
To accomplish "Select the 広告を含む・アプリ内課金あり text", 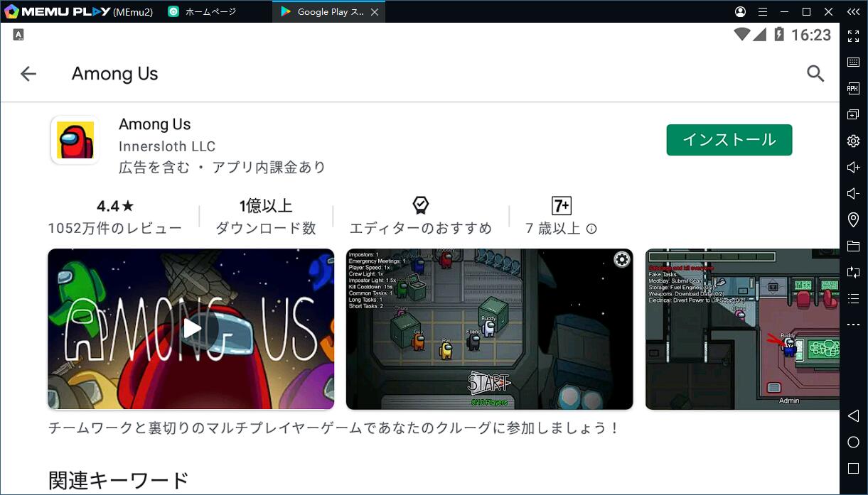I will tap(222, 168).
